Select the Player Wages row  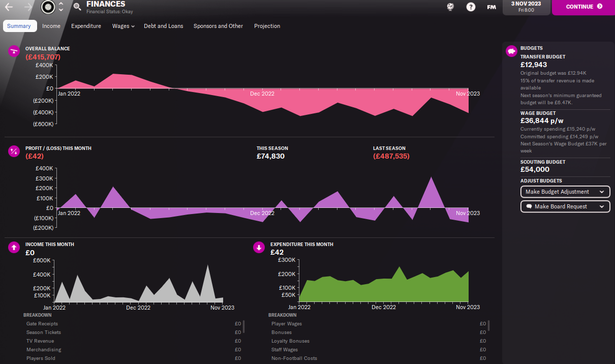pos(378,324)
